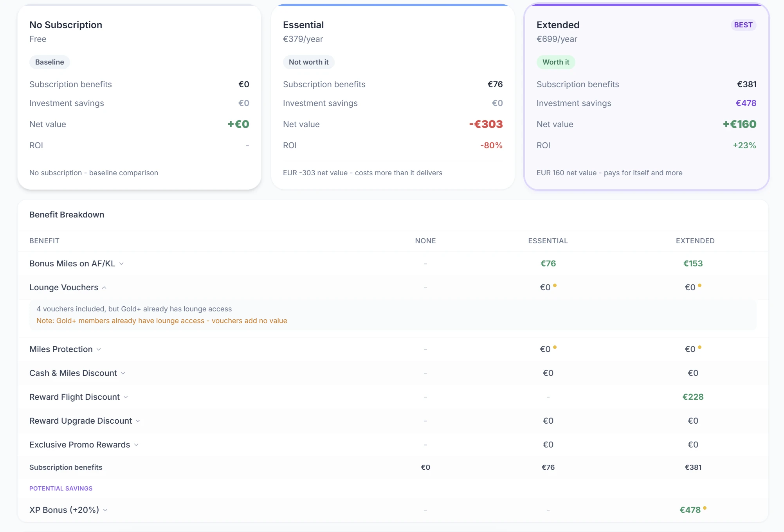Click yellow dot next to Extended €478
The width and height of the screenshot is (784, 532).
[705, 508]
